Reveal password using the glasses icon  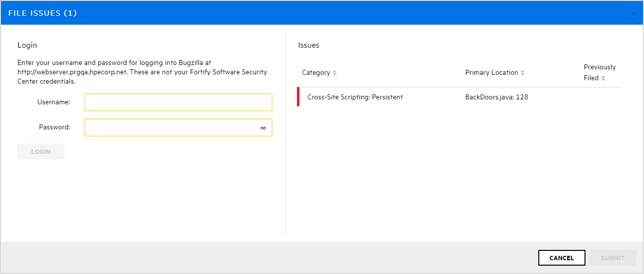(263, 128)
